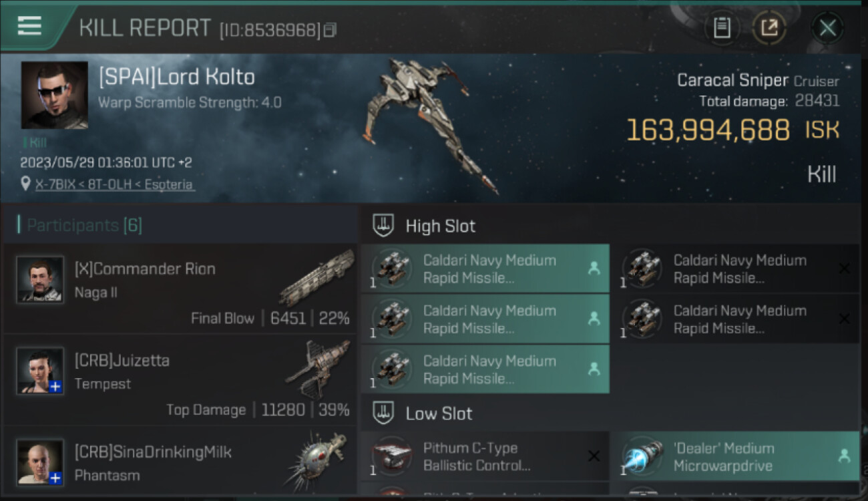Open SinaDrinkingMilk participant entry
The height and width of the screenshot is (501, 868).
pos(180,462)
